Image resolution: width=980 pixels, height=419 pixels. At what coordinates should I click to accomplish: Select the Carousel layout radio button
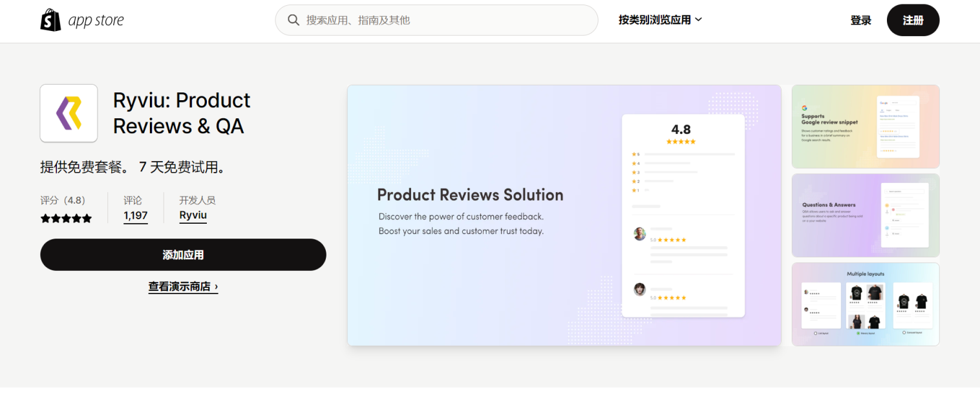tap(904, 333)
